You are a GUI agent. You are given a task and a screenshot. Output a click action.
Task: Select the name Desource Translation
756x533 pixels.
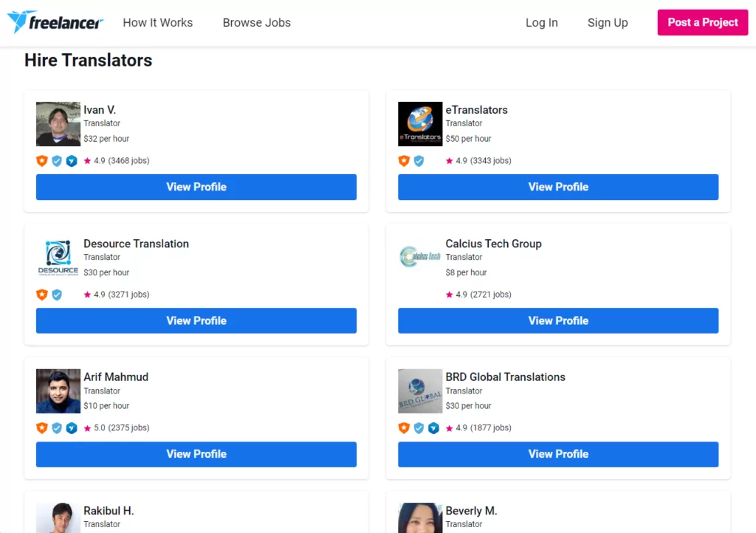[x=136, y=244]
